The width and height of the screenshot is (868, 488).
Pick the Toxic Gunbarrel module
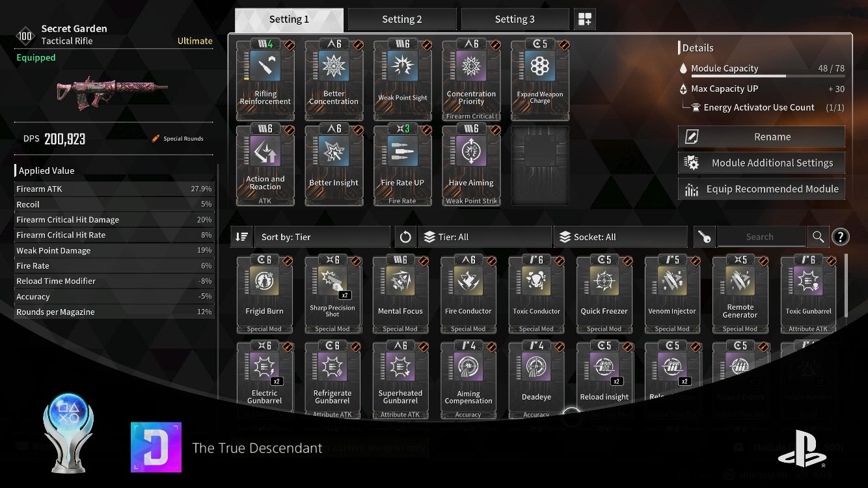coord(808,294)
